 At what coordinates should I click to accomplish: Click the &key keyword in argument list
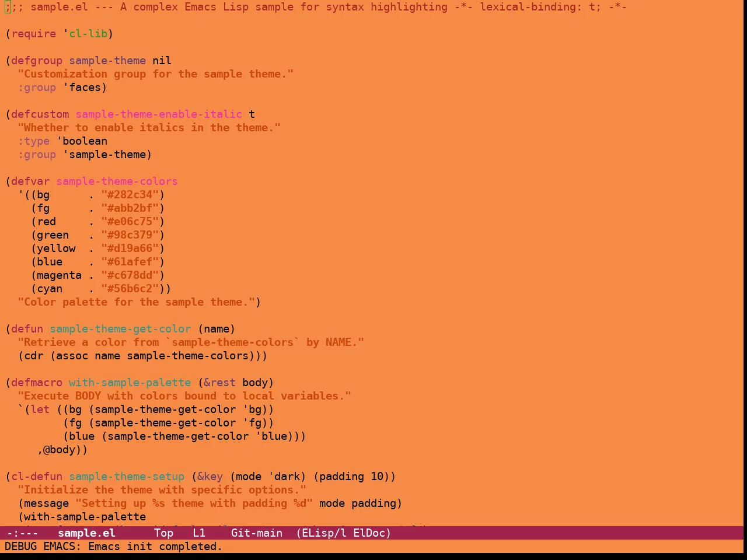[x=210, y=477]
